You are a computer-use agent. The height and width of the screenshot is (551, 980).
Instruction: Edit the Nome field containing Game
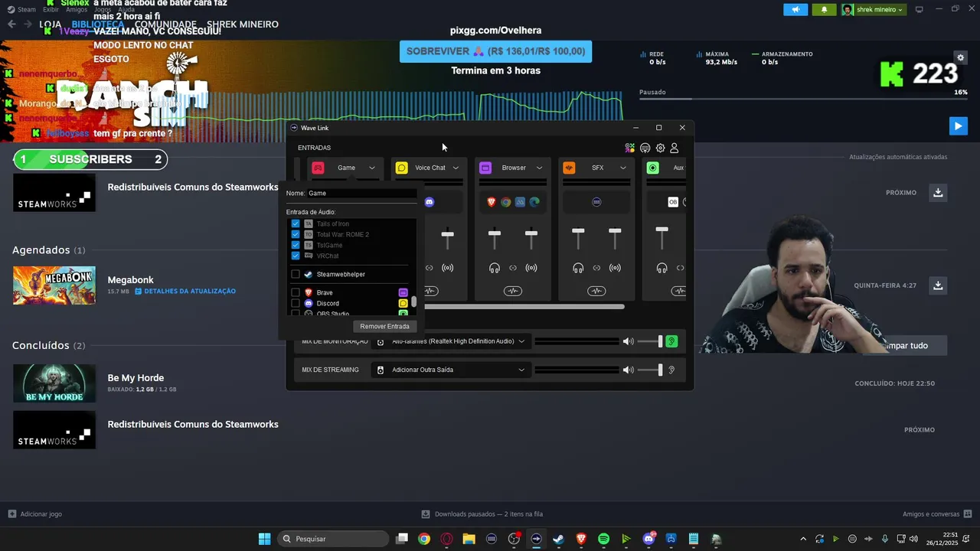(361, 194)
